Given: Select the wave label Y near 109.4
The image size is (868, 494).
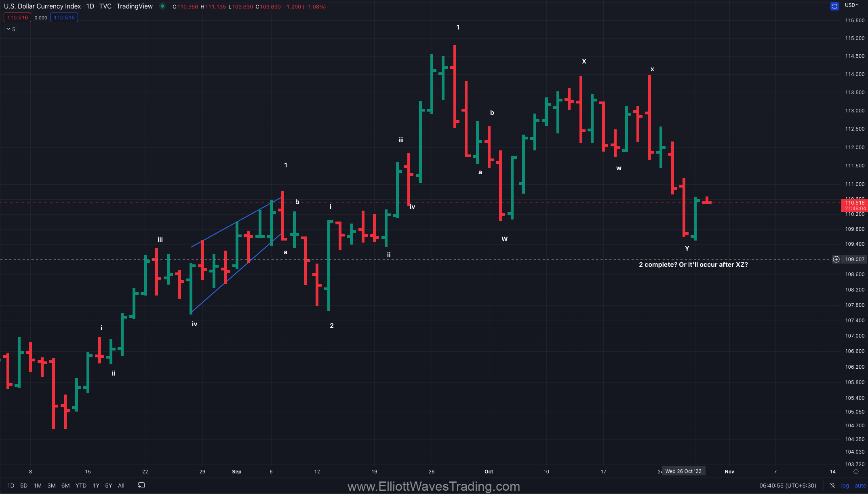Looking at the screenshot, I should click(x=687, y=249).
